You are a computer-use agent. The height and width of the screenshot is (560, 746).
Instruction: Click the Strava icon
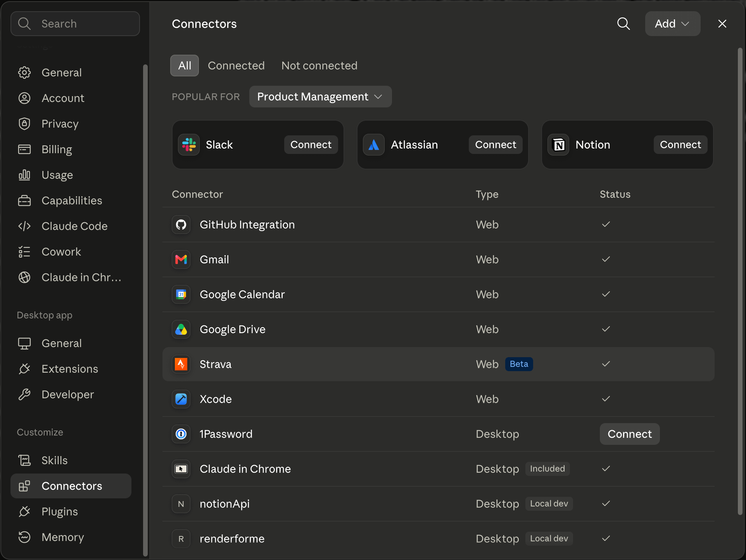[181, 364]
